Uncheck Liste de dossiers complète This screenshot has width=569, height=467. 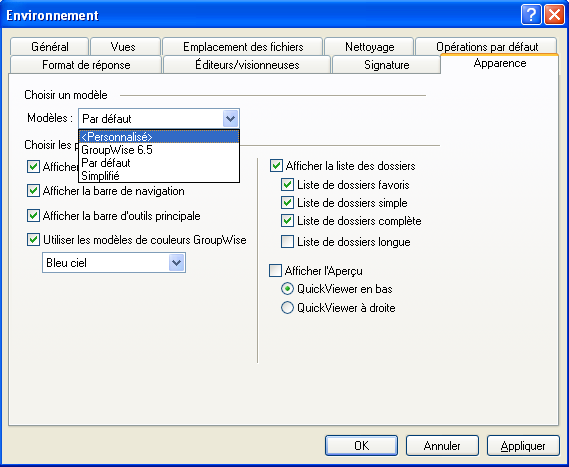point(287,221)
